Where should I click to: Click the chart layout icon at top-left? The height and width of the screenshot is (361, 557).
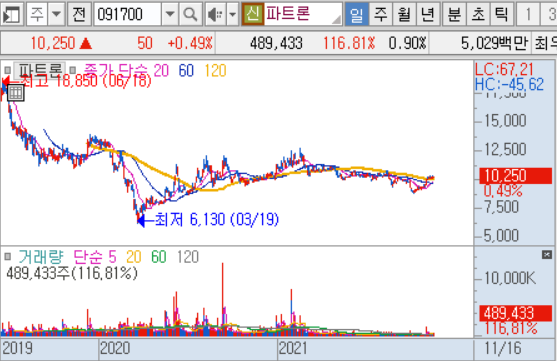pos(12,14)
